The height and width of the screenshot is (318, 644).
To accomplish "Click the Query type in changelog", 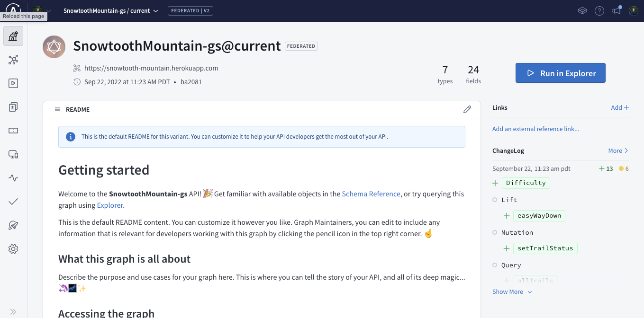I will (511, 265).
